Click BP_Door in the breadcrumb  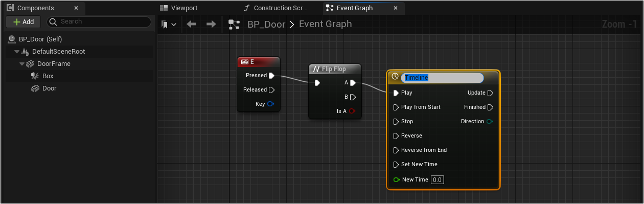click(266, 24)
